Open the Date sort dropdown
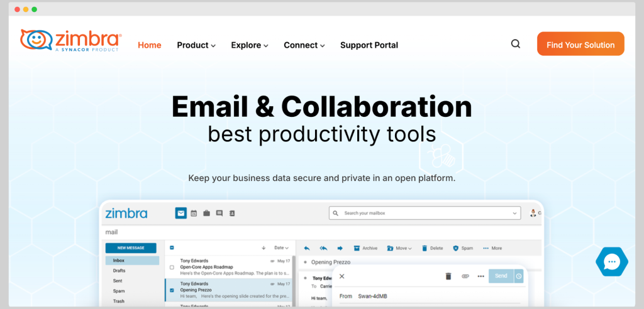 (281, 248)
